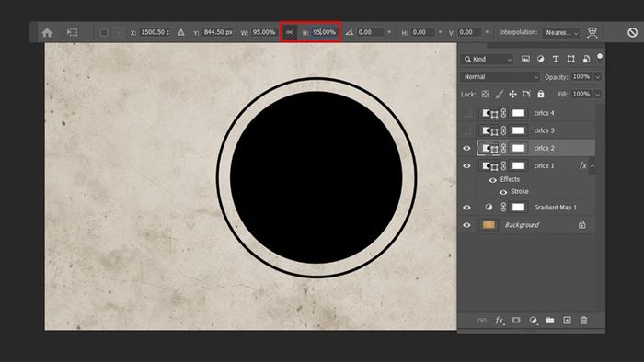Click the Background layer thumbnail
644x362 pixels.
tap(489, 225)
